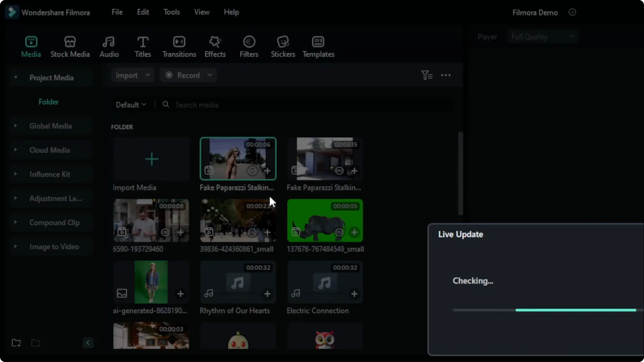Click the Import Media button
This screenshot has width=644, height=362.
(x=151, y=159)
